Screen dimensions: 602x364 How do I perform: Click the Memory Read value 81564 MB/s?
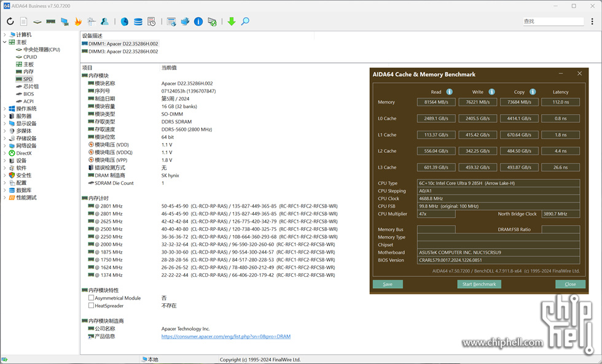[x=436, y=102]
